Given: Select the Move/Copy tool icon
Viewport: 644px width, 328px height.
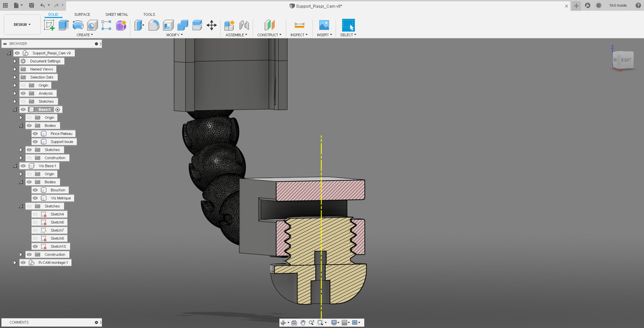Looking at the screenshot, I should 211,25.
